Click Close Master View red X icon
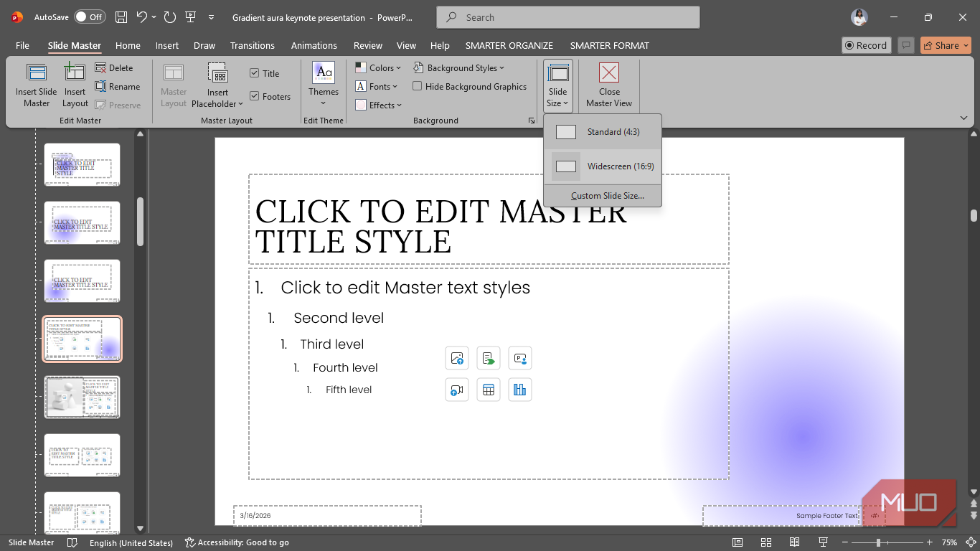The image size is (980, 551). (x=609, y=72)
